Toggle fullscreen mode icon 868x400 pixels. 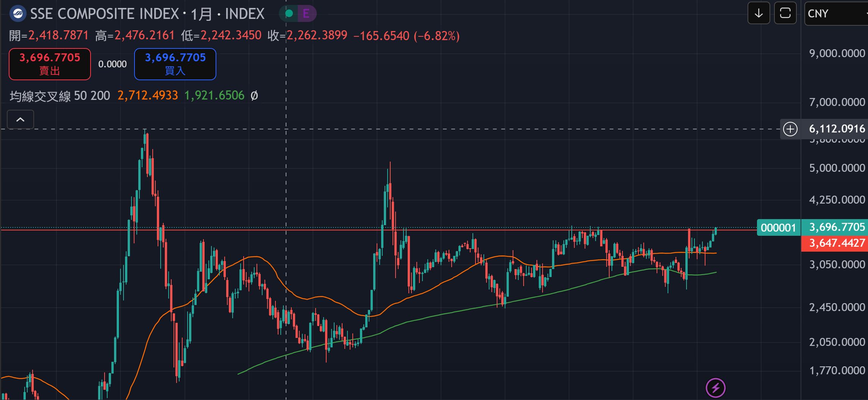785,13
